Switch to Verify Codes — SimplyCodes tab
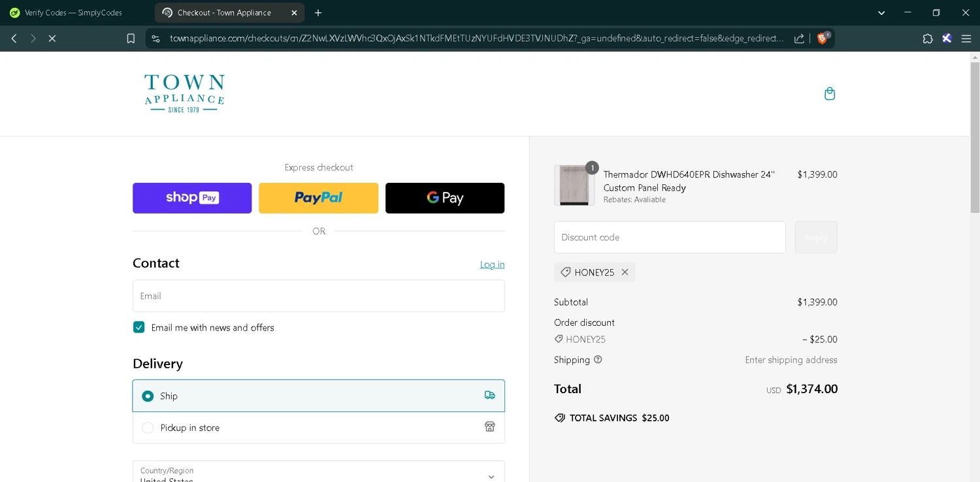The width and height of the screenshot is (980, 482). click(75, 12)
